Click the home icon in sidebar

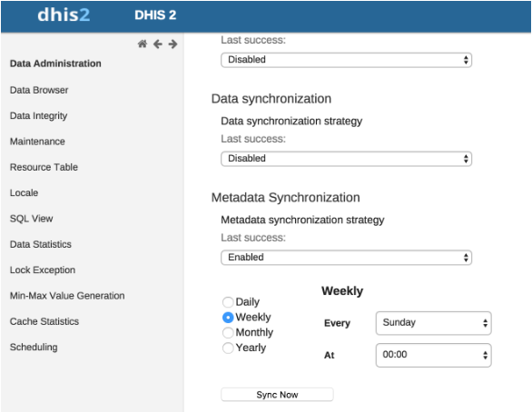[143, 44]
